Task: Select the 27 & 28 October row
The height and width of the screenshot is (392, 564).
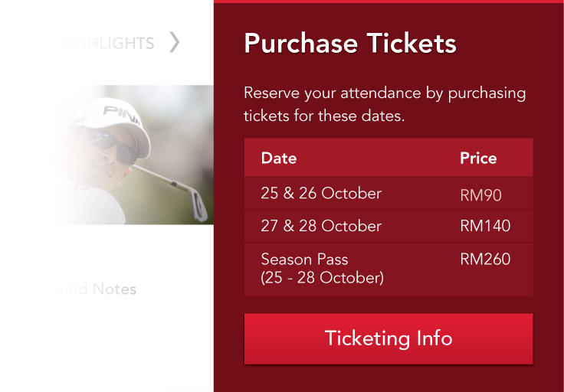Action: [389, 226]
